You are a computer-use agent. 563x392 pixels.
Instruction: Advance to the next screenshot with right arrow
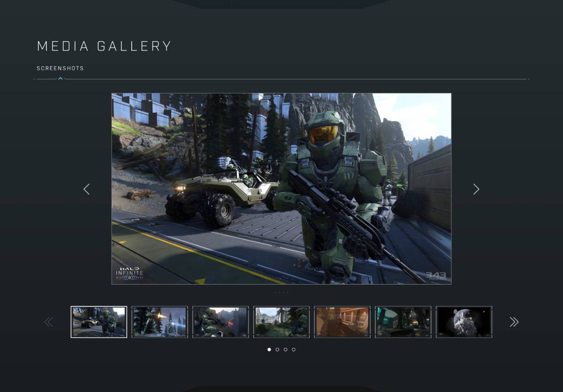[476, 189]
